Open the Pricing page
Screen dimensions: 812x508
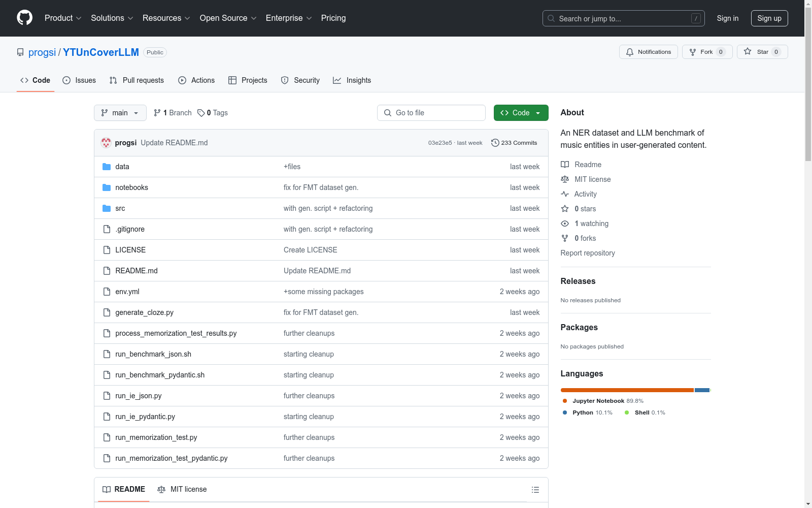coord(333,18)
